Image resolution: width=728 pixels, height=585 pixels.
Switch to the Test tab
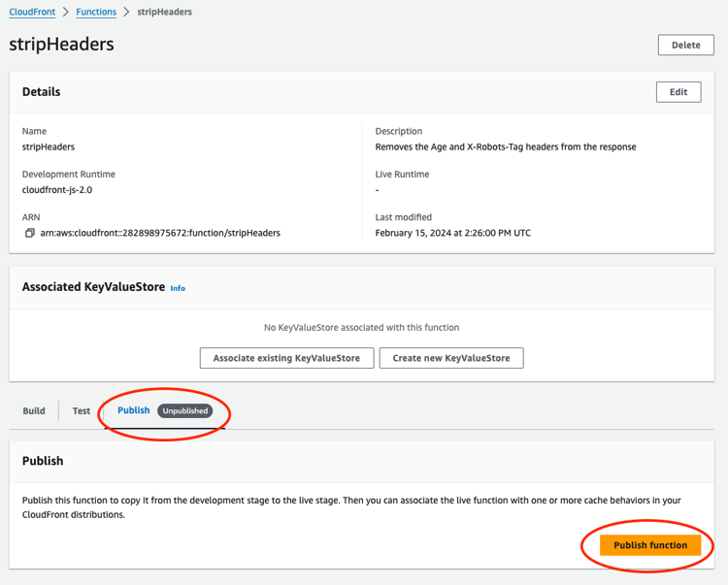82,411
